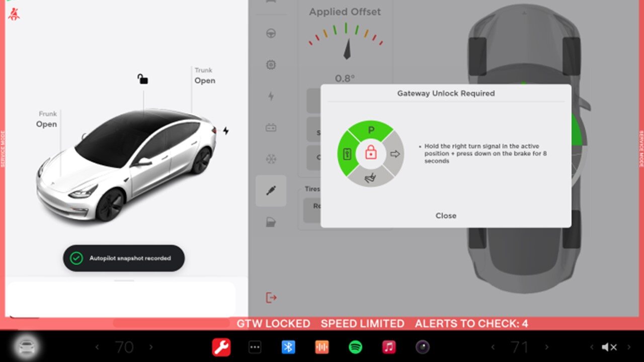Open the camera app in the dock
The width and height of the screenshot is (644, 362).
(x=422, y=347)
